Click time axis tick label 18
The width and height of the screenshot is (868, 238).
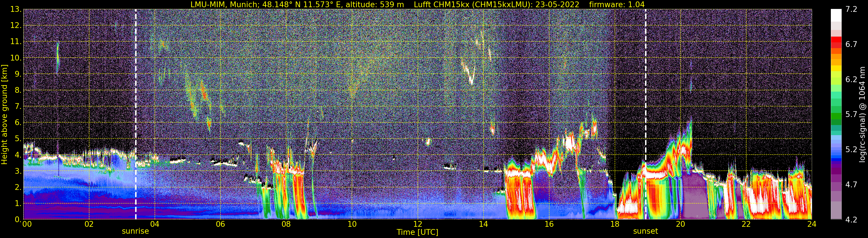[x=614, y=224]
